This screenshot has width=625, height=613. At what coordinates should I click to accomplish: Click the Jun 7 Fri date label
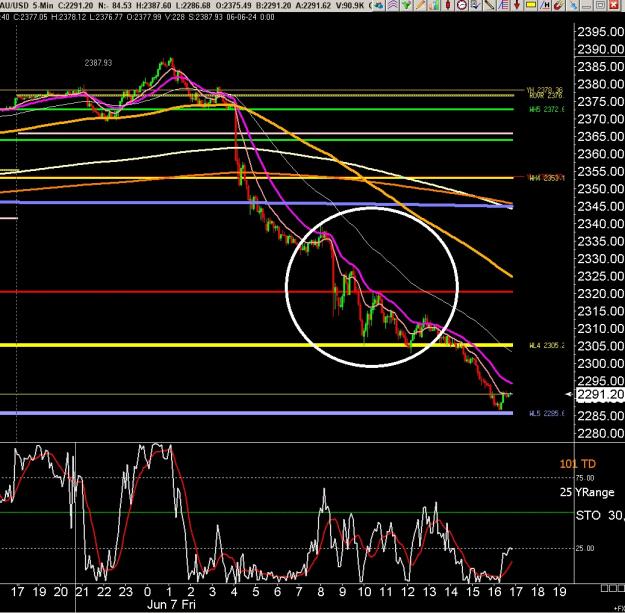coord(171,604)
